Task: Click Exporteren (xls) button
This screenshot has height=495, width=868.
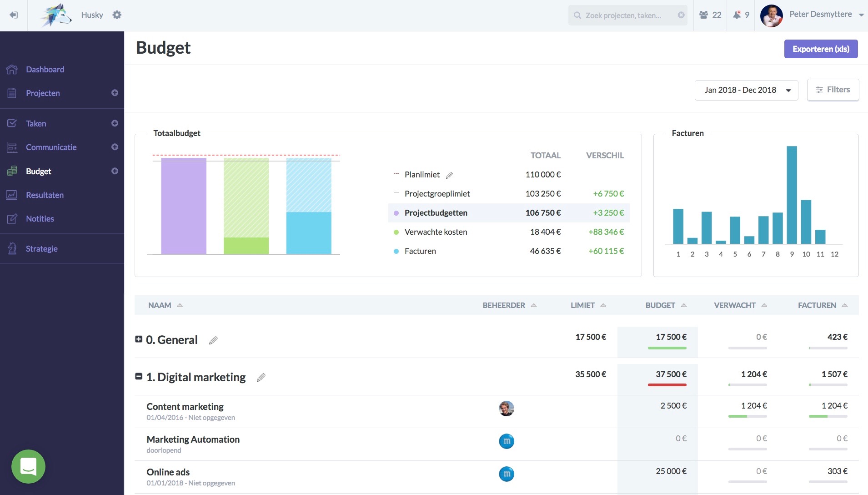Action: (821, 49)
